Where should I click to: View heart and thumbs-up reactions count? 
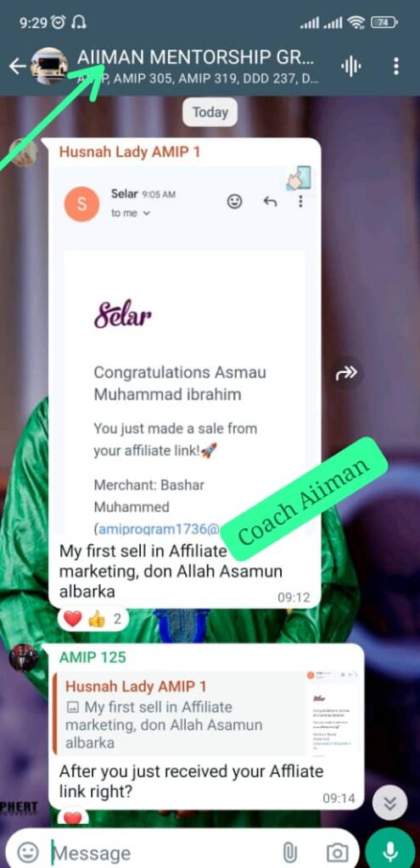[x=92, y=619]
